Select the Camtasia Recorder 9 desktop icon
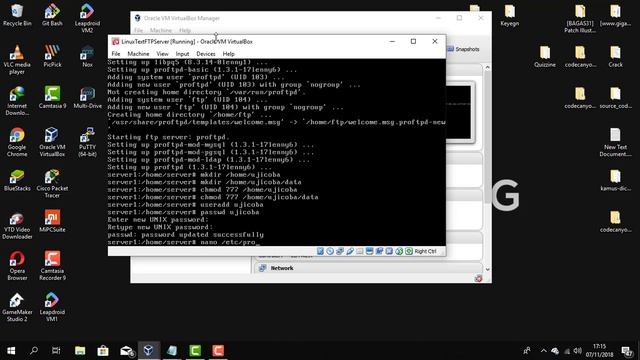This screenshot has width=640, height=360. pos(52,266)
